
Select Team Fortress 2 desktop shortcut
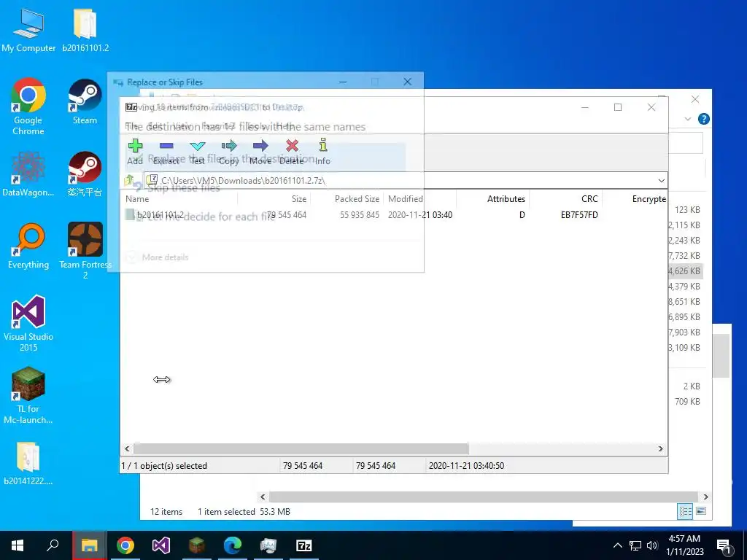pos(85,251)
